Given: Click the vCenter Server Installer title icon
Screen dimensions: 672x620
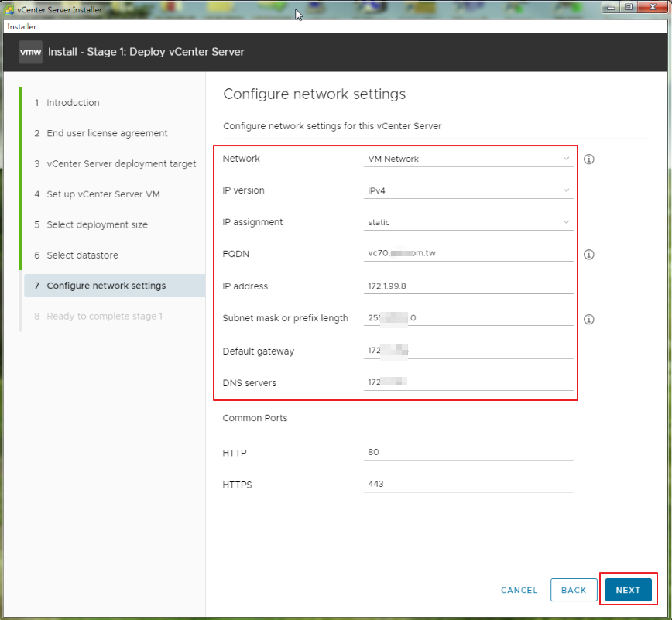Looking at the screenshot, I should [x=9, y=9].
